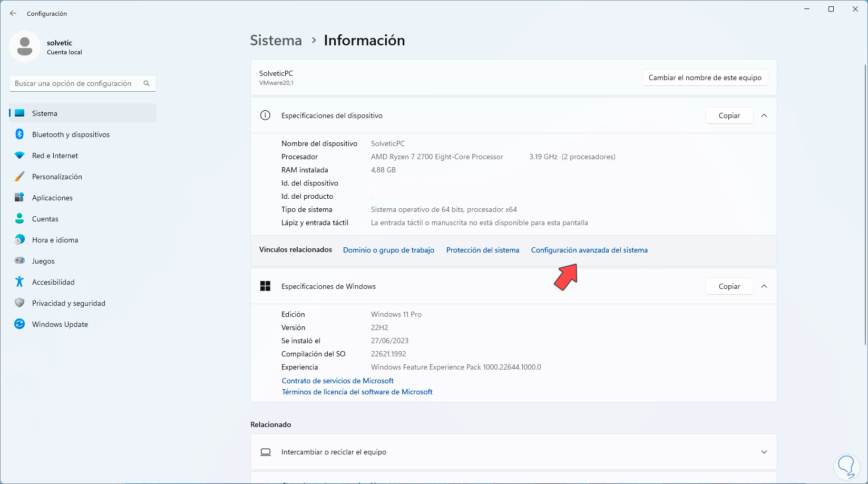Image resolution: width=868 pixels, height=484 pixels.
Task: Click the back arrow icon
Action: (x=13, y=13)
